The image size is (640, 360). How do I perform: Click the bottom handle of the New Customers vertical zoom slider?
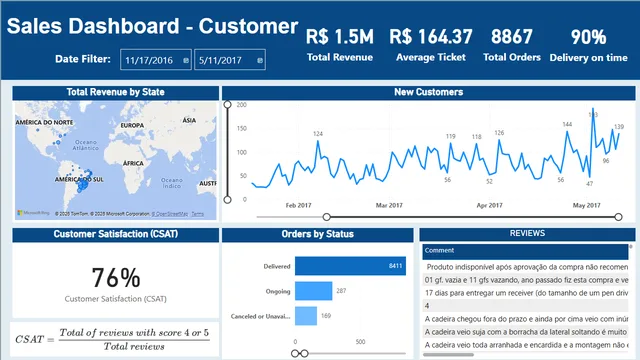[228, 200]
